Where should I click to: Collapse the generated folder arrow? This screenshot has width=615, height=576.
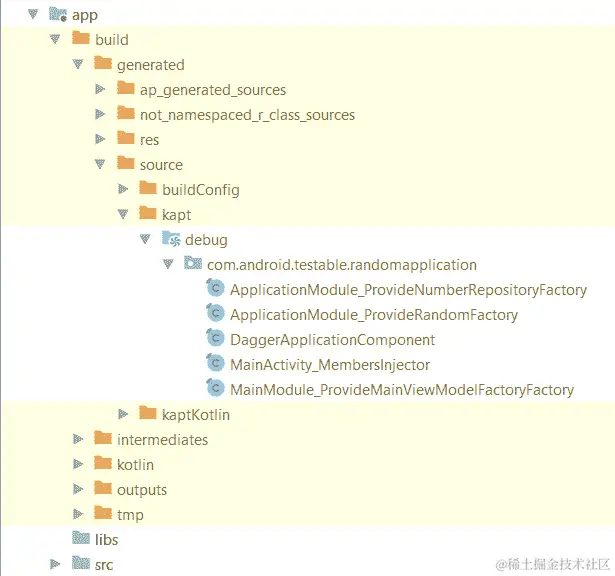(x=78, y=64)
